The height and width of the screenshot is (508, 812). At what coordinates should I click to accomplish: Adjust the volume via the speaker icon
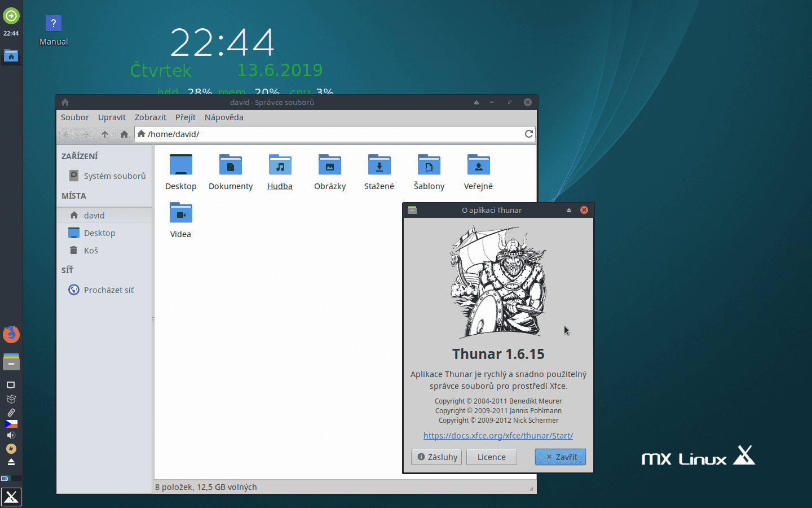(x=11, y=435)
